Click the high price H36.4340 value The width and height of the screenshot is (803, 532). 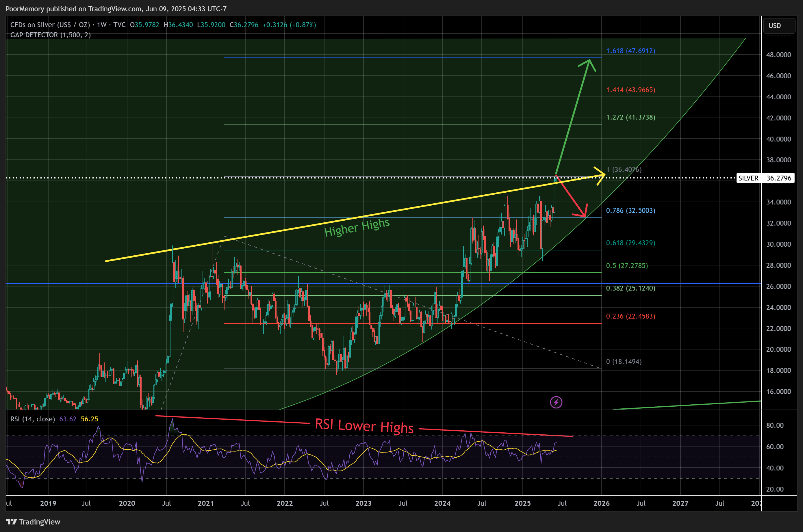pyautogui.click(x=178, y=25)
